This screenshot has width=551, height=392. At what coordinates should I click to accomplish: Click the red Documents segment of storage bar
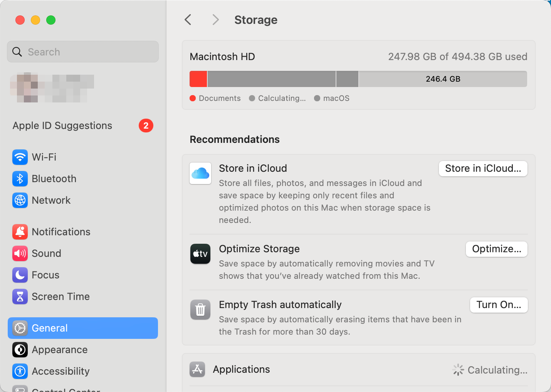pyautogui.click(x=198, y=79)
